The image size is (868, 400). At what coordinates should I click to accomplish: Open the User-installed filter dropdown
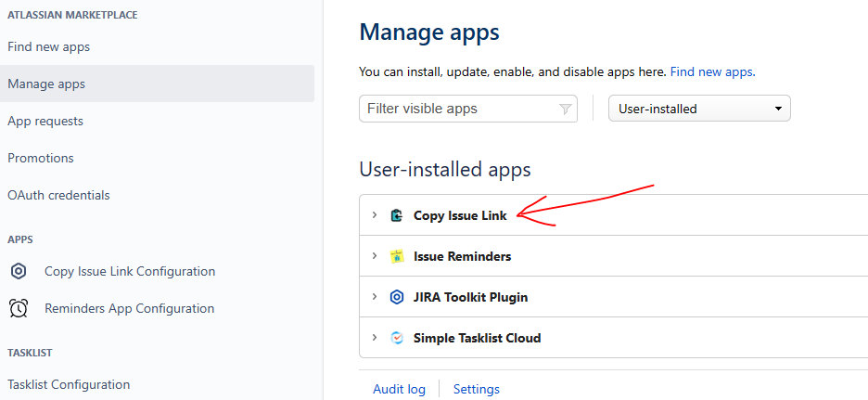click(699, 109)
